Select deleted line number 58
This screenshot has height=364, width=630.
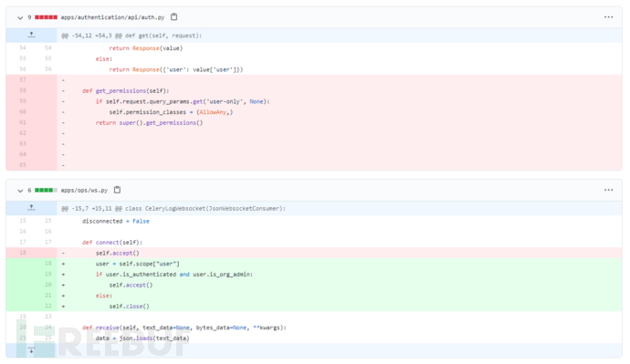(23, 90)
